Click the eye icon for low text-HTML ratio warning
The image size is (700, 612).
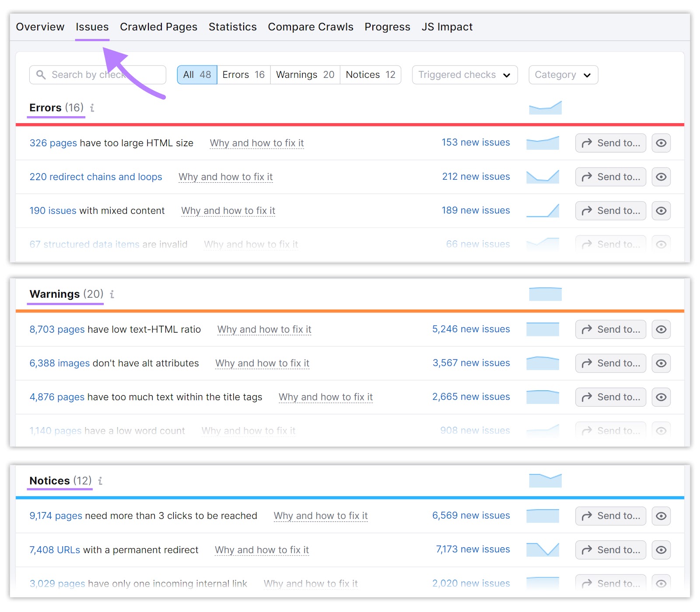click(661, 329)
